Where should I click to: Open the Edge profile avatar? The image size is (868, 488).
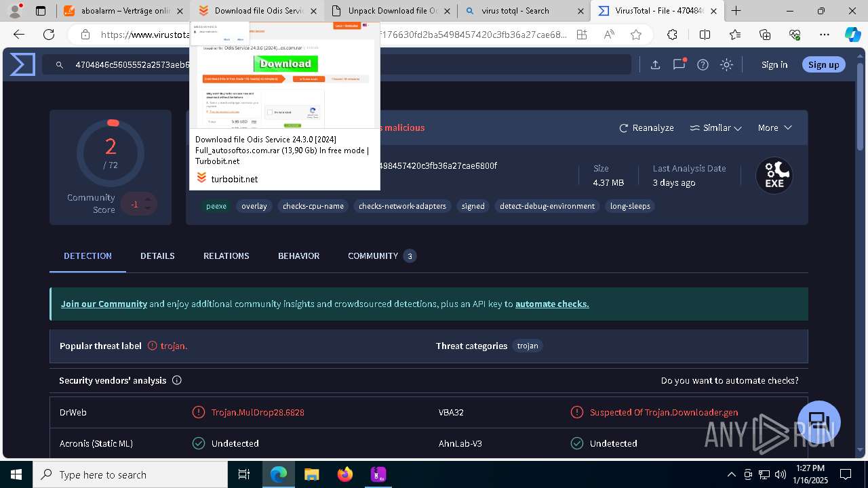point(15,11)
